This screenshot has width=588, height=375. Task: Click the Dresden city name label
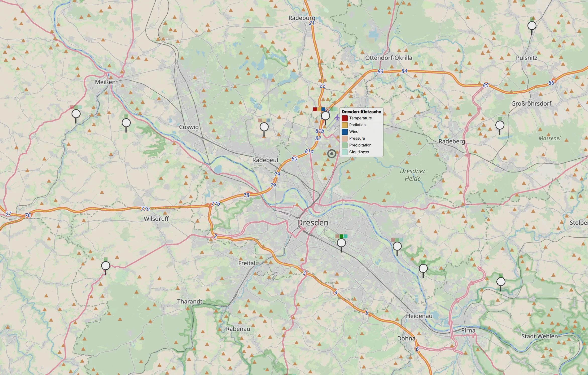[312, 223]
